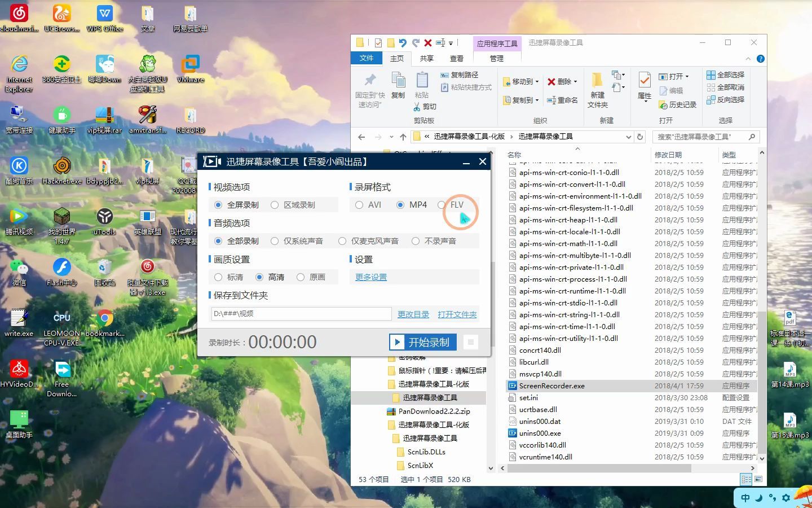The width and height of the screenshot is (812, 508).
Task: Click the Back arrow in Explorer navigation
Action: click(x=361, y=137)
